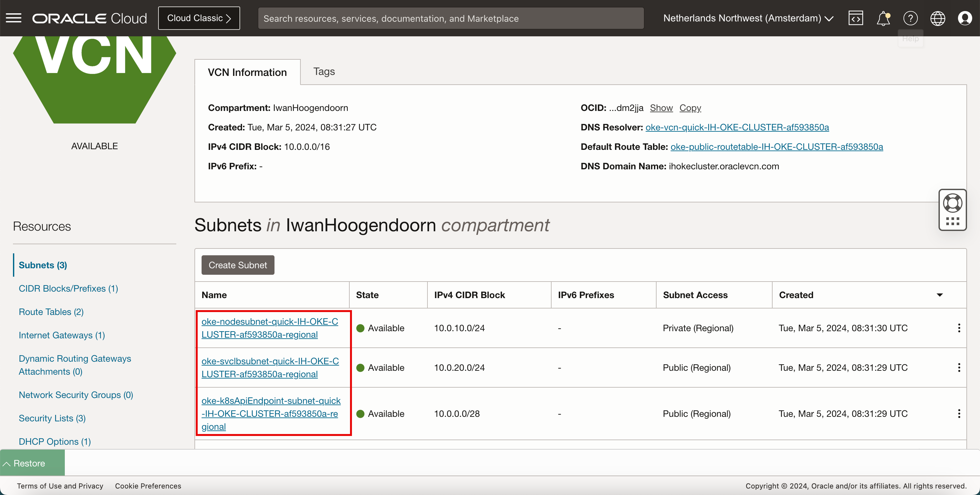Switch to the Tags tab
980x495 pixels.
(x=324, y=72)
